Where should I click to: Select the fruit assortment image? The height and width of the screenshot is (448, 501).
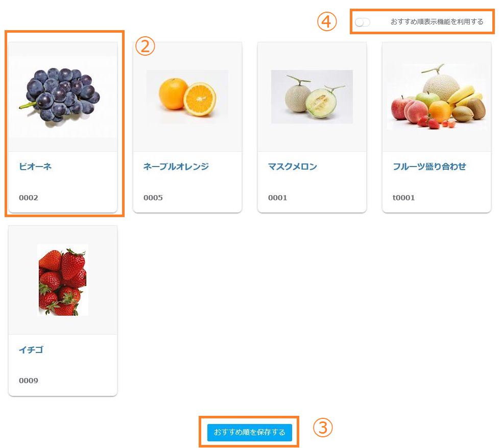(437, 97)
